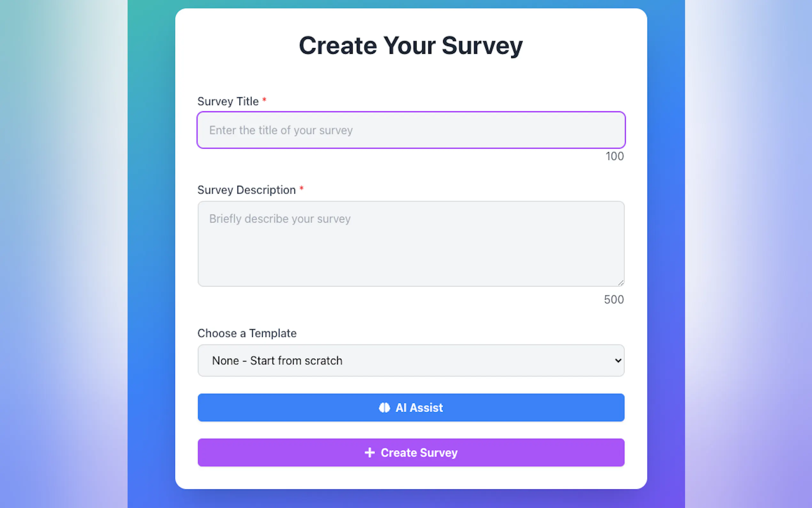This screenshot has width=812, height=508.
Task: Focus the Survey Title input field
Action: 410,130
